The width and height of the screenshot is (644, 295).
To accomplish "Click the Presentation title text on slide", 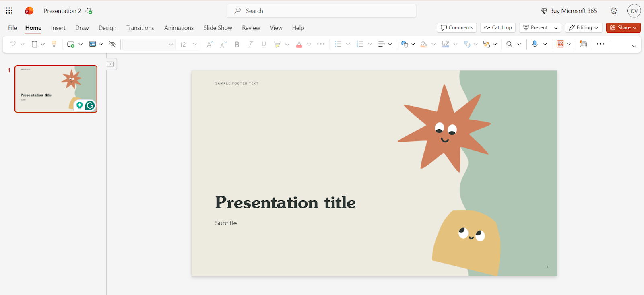I will (285, 202).
